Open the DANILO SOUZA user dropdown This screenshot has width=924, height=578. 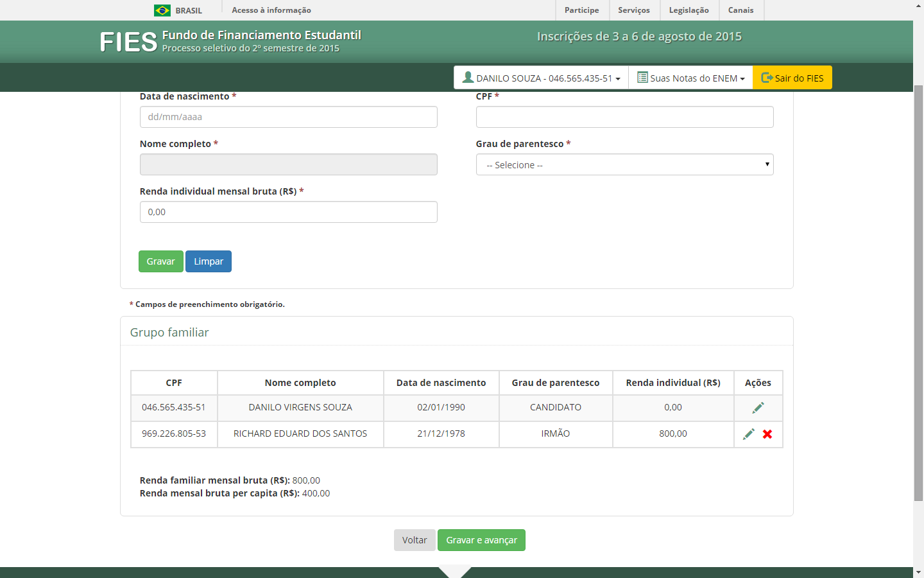pos(541,78)
